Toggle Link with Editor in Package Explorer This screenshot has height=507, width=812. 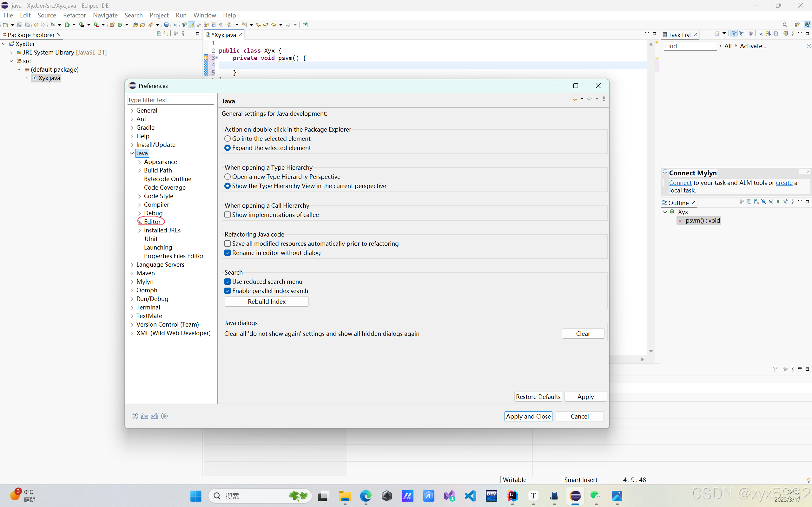[x=166, y=34]
